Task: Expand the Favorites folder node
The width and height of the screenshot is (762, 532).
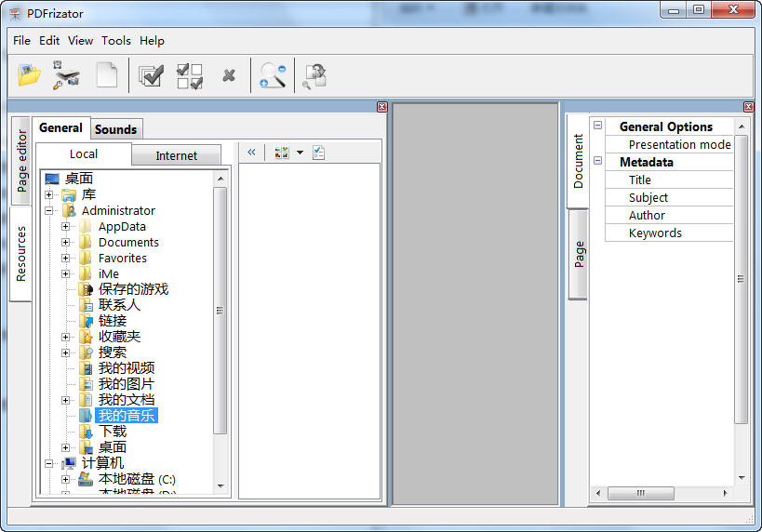Action: pyautogui.click(x=66, y=258)
